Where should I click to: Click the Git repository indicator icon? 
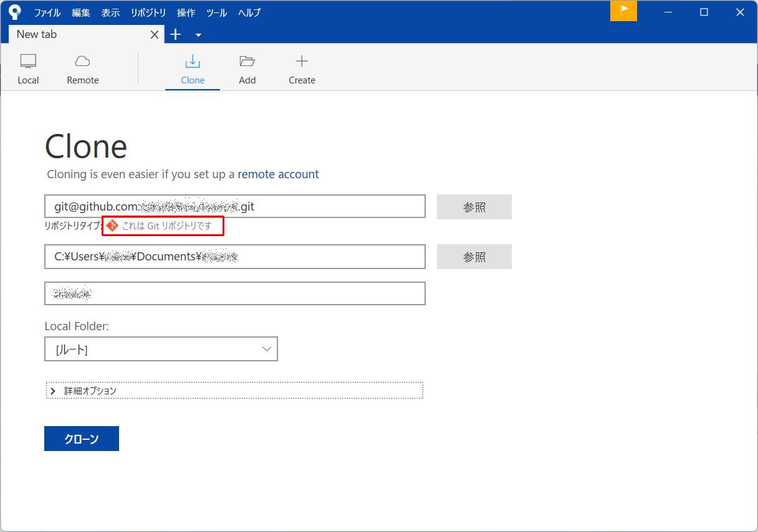pyautogui.click(x=112, y=226)
